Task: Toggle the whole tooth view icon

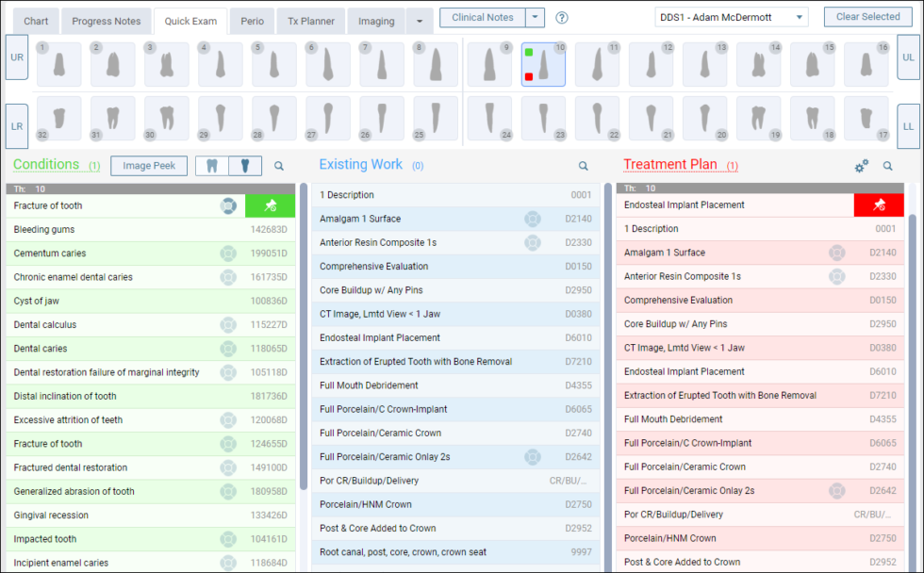Action: [x=211, y=165]
